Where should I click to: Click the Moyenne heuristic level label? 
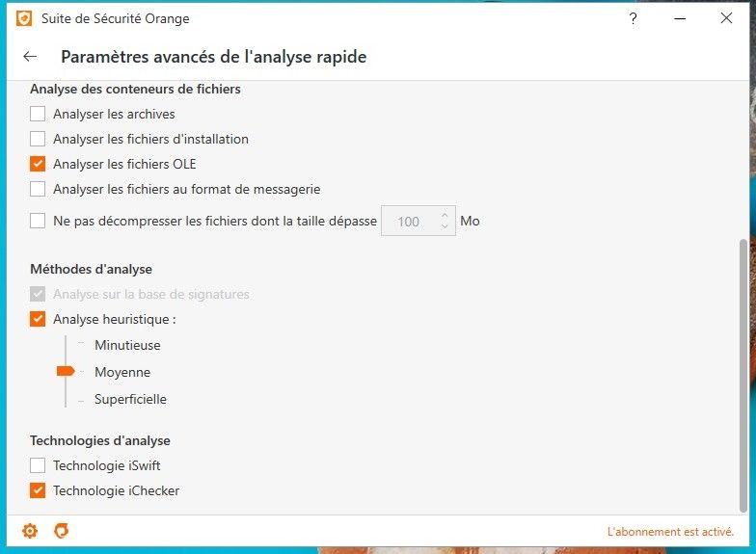tap(122, 372)
